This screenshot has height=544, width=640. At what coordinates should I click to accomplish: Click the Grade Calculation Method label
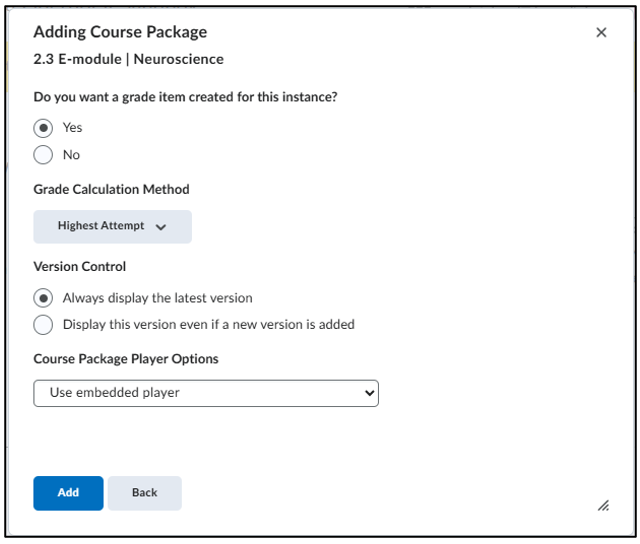click(111, 189)
